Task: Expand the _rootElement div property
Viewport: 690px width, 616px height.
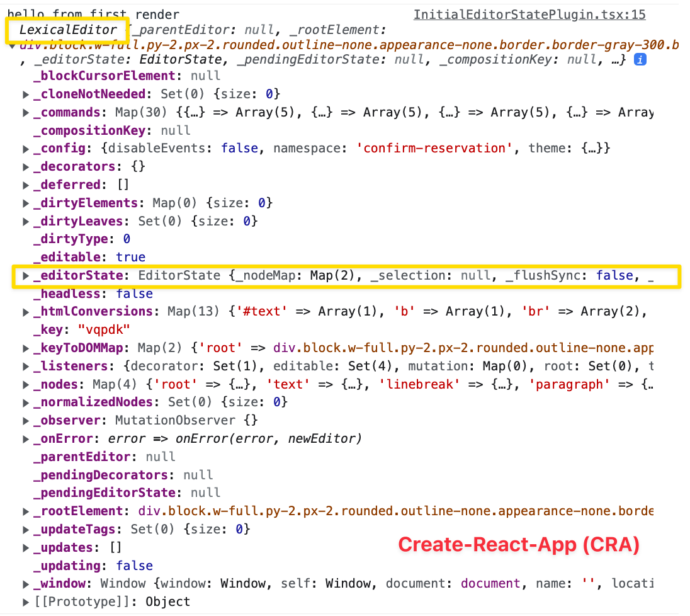Action: pos(25,511)
